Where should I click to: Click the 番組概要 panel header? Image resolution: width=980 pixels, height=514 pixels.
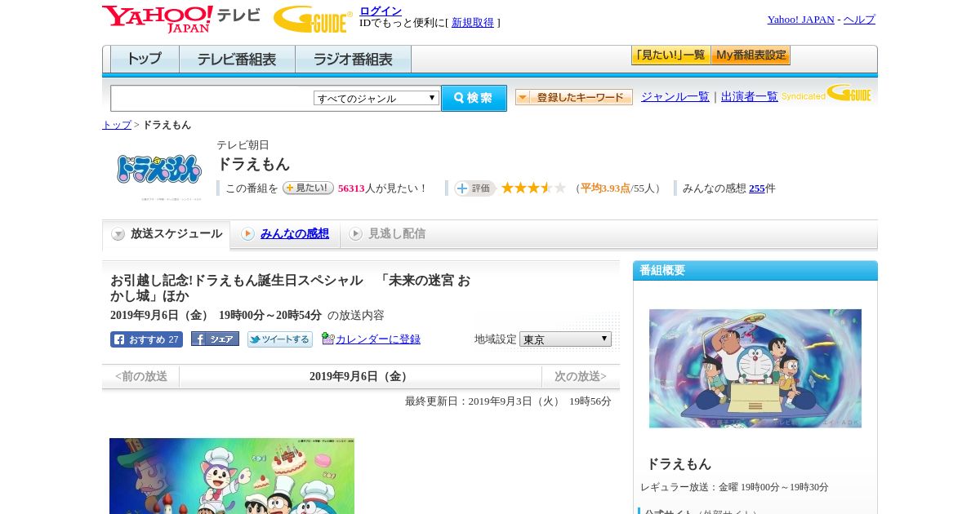[755, 271]
